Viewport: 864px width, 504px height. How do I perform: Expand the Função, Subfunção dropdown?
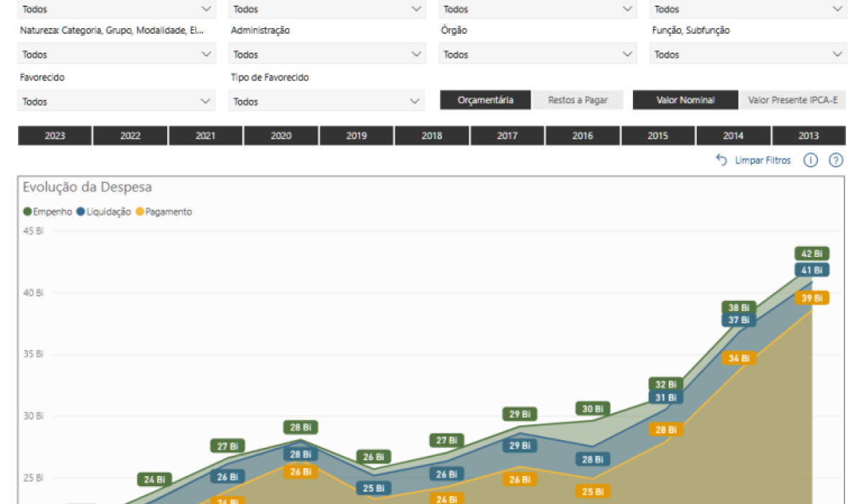pos(748,54)
